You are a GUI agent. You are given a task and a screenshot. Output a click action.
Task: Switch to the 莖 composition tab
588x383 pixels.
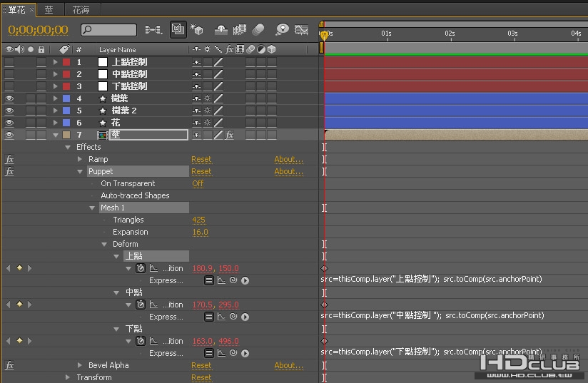[x=49, y=10]
